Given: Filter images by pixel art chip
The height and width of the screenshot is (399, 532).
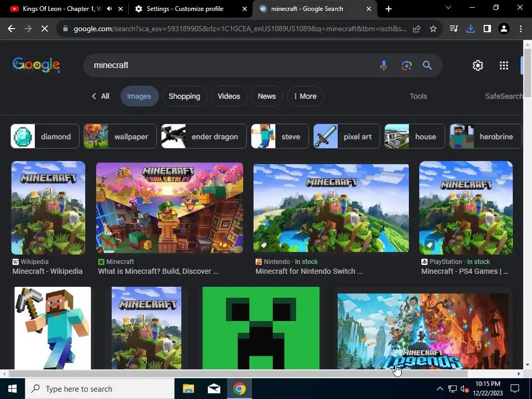Looking at the screenshot, I should (347, 137).
